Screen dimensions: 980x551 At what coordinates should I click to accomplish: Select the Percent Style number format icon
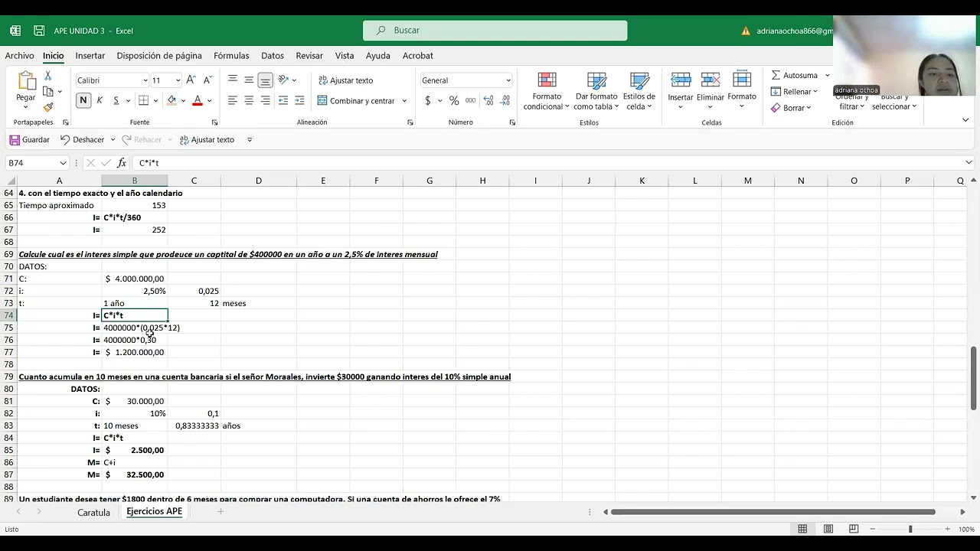pyautogui.click(x=454, y=100)
